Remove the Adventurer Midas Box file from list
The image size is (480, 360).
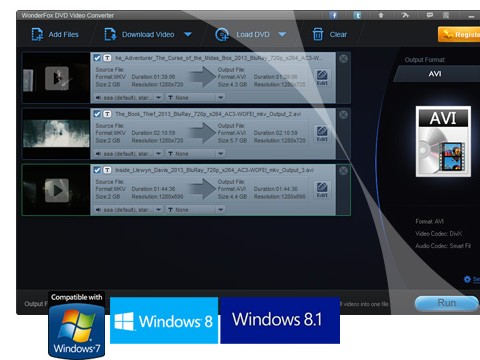(x=343, y=59)
